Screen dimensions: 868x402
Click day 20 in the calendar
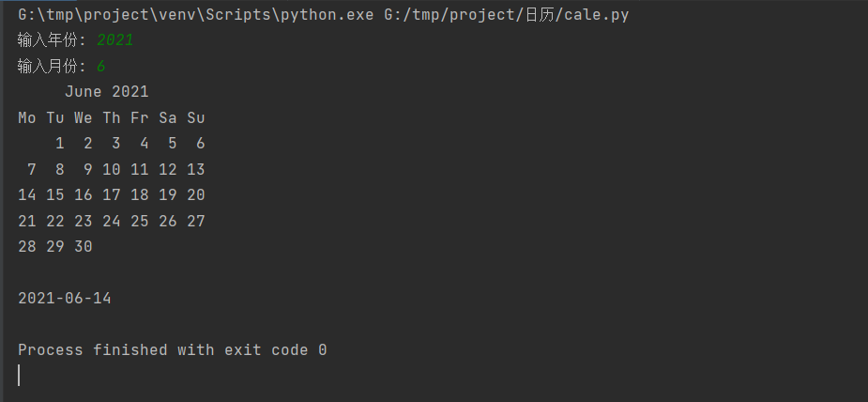pos(195,195)
